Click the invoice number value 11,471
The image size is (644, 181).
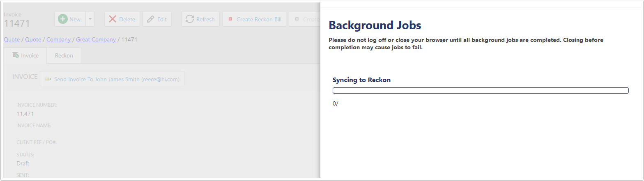(25, 114)
